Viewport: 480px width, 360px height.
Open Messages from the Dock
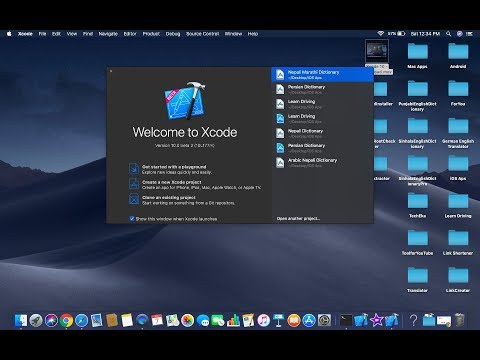tap(203, 320)
